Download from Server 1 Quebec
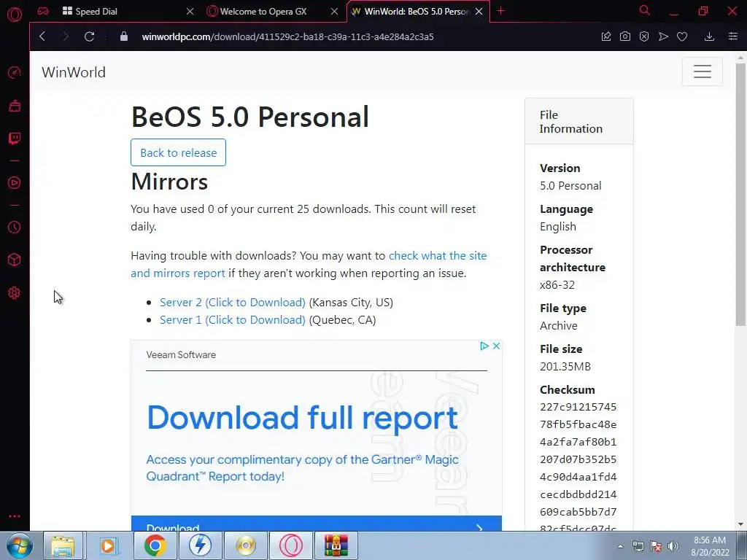 tap(233, 320)
